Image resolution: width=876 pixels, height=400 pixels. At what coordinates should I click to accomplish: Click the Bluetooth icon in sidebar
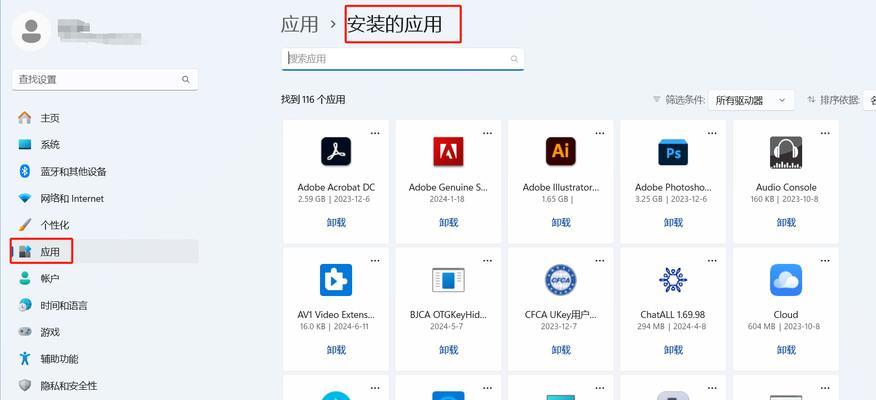coord(25,171)
